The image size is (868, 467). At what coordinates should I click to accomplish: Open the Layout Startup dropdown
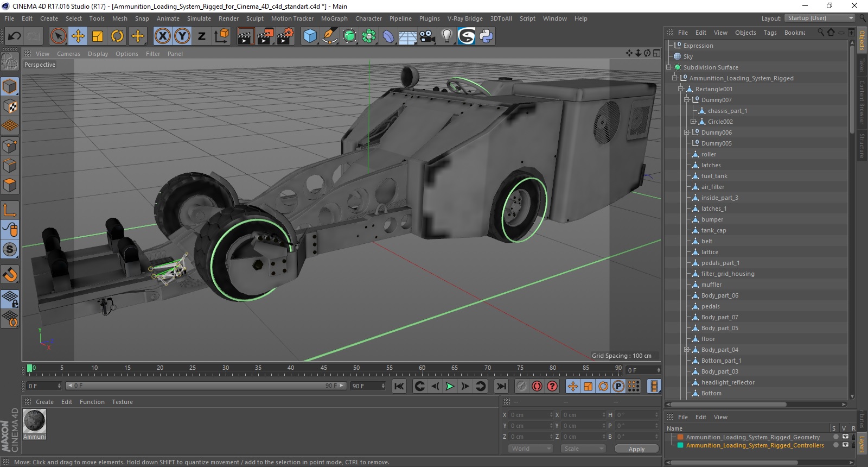click(819, 18)
